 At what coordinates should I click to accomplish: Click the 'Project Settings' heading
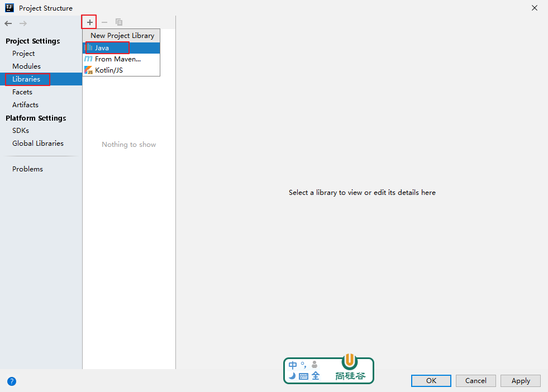[33, 41]
